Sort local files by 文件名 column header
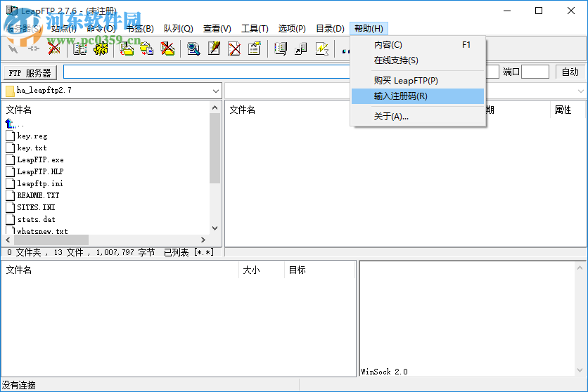 [x=19, y=110]
